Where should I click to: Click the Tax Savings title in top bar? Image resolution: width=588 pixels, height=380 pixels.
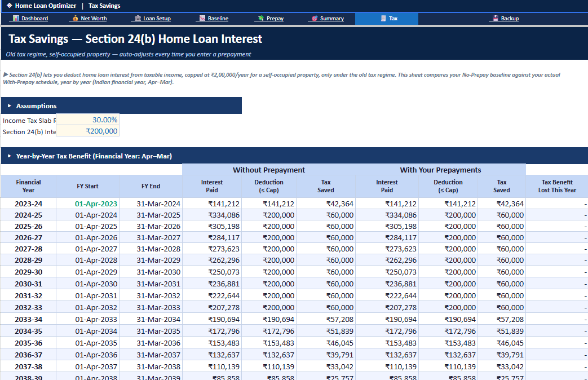coord(104,6)
